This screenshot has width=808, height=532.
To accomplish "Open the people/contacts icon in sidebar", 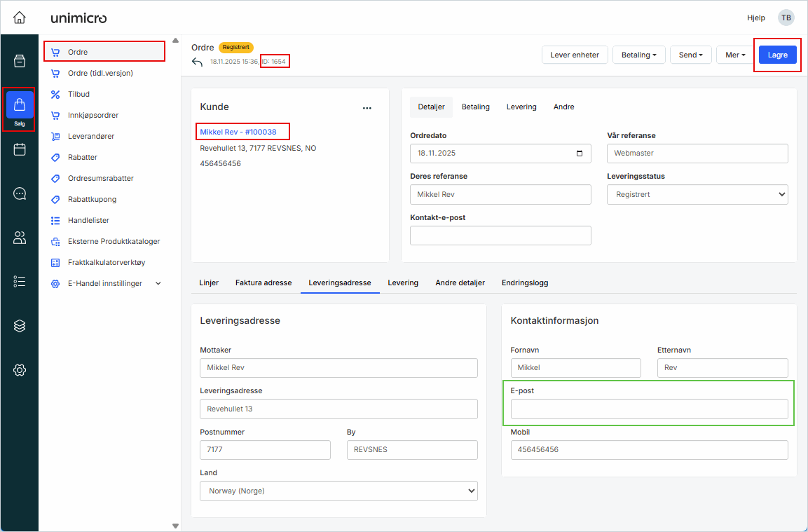I will coord(20,238).
